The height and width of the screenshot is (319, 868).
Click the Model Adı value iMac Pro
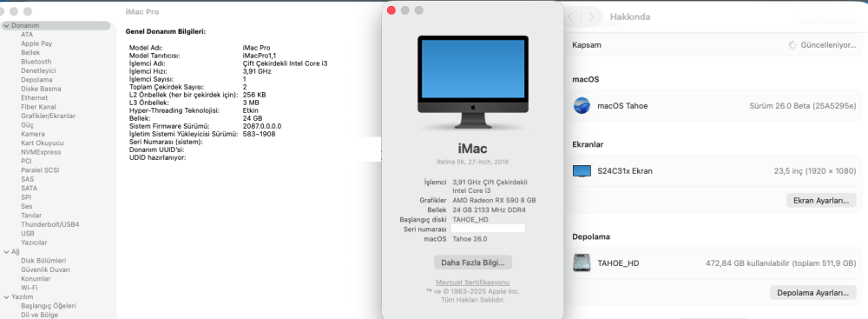pos(256,48)
